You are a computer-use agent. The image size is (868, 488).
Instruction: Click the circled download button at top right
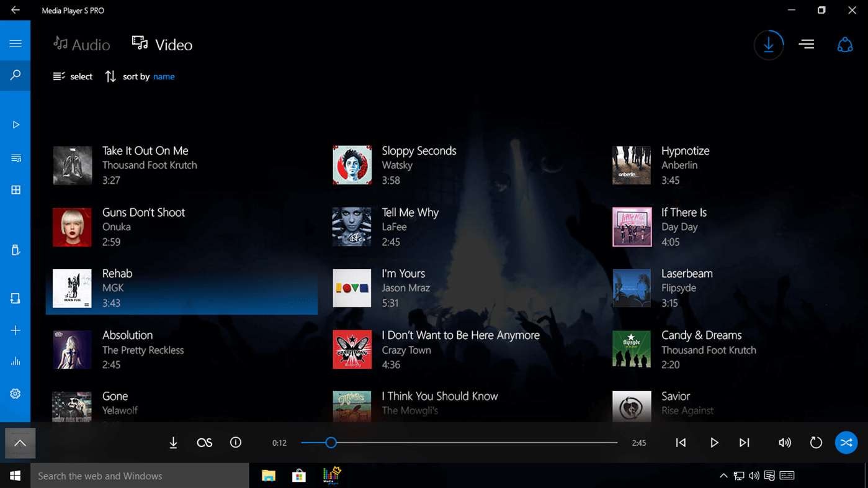pyautogui.click(x=769, y=45)
